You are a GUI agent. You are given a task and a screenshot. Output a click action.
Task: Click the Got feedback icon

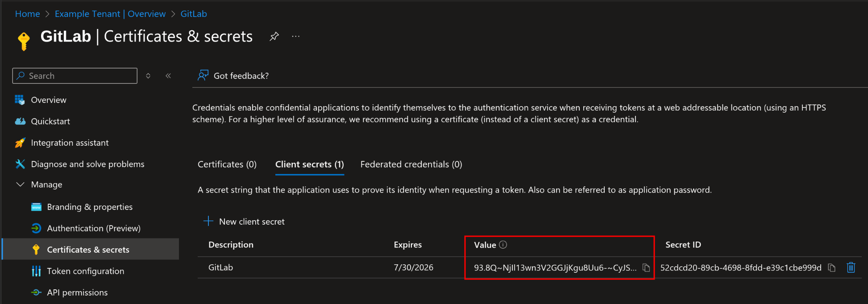(x=203, y=75)
